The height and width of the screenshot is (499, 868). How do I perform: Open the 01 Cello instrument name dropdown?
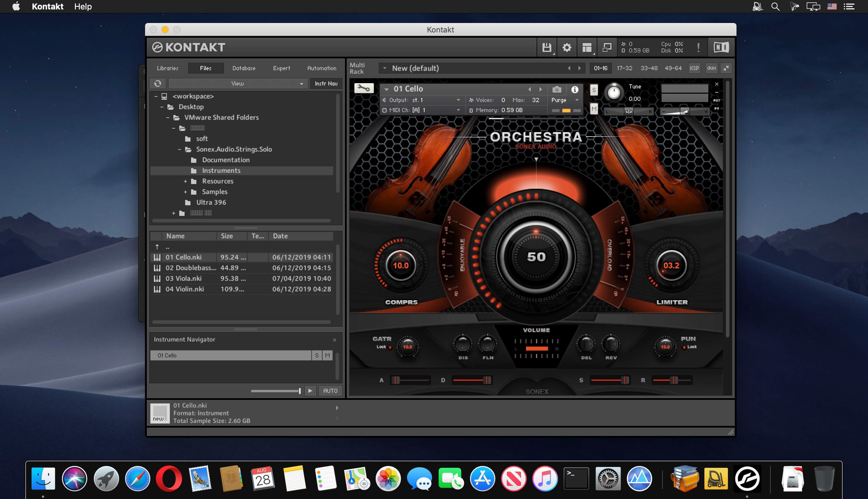[x=387, y=89]
